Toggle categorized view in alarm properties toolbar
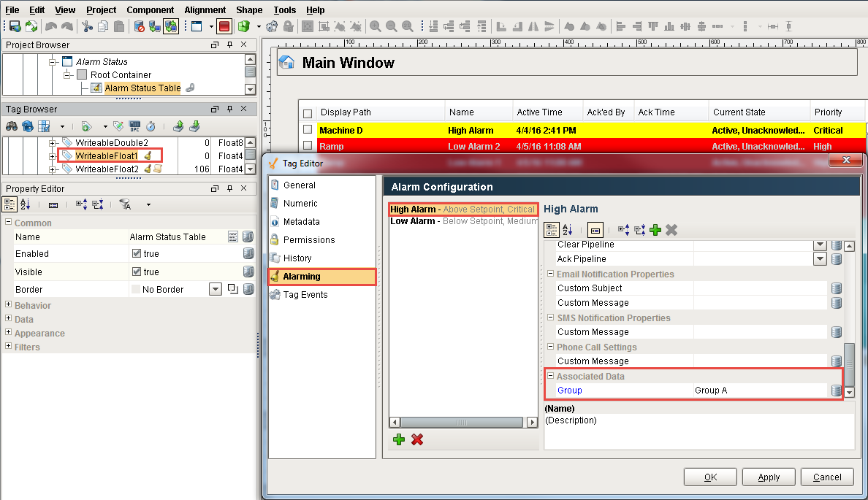This screenshot has width=868, height=500. 552,230
